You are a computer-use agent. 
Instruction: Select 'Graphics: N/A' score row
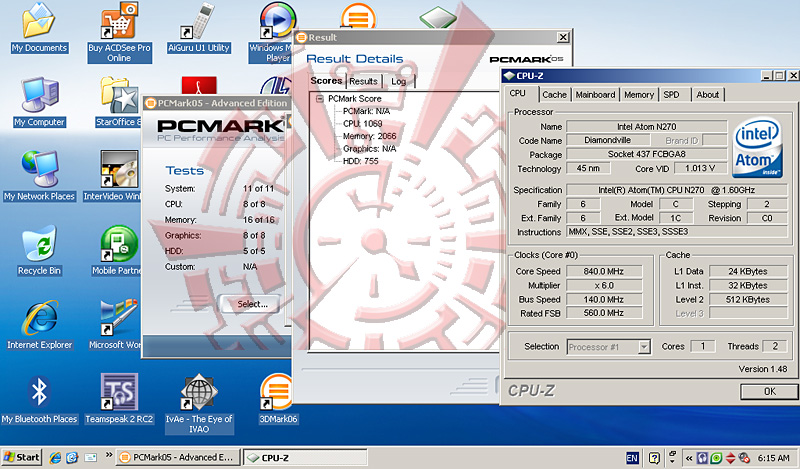click(369, 149)
